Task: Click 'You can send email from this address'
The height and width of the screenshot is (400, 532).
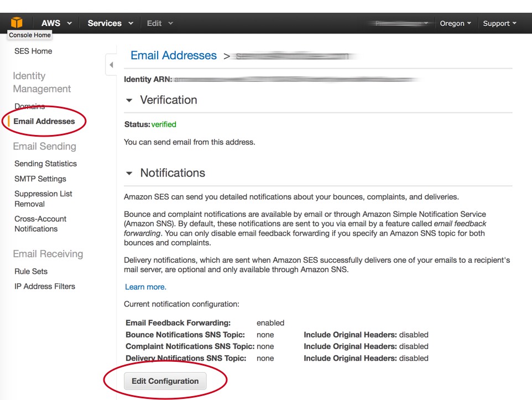Action: [x=189, y=142]
